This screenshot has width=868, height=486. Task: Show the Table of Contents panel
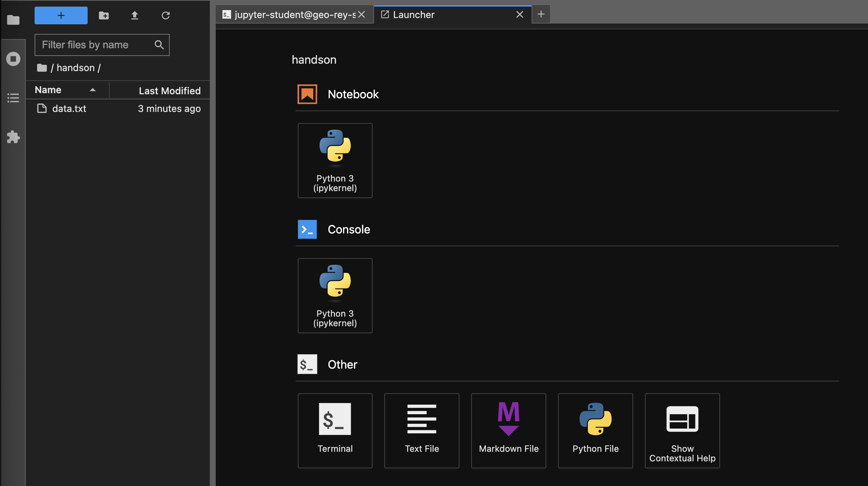(13, 98)
